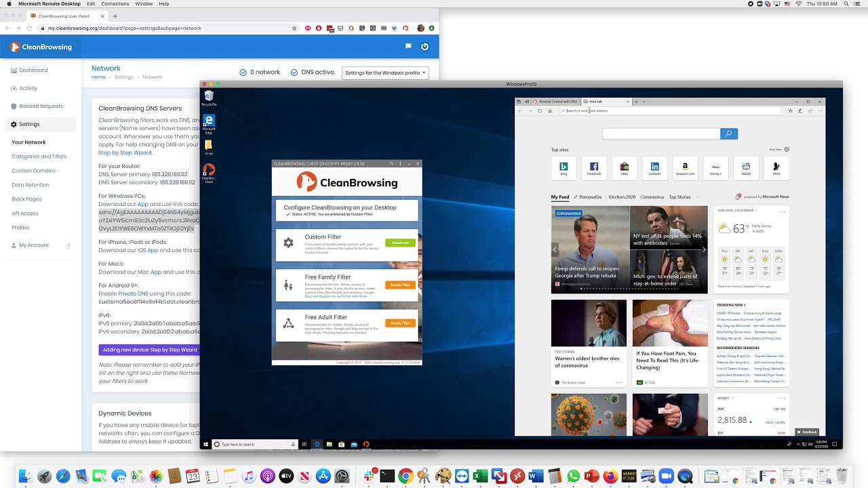Open the Bing top site tile
The width and height of the screenshot is (868, 488).
(564, 168)
